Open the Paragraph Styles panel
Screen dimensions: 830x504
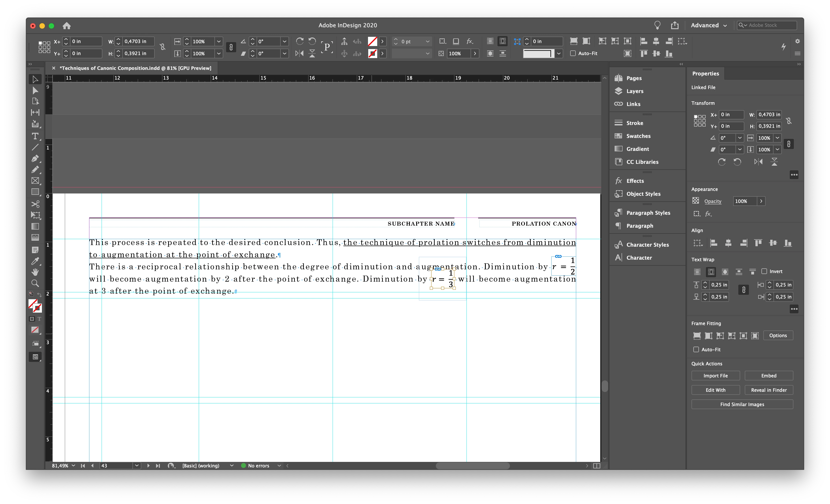pos(648,213)
